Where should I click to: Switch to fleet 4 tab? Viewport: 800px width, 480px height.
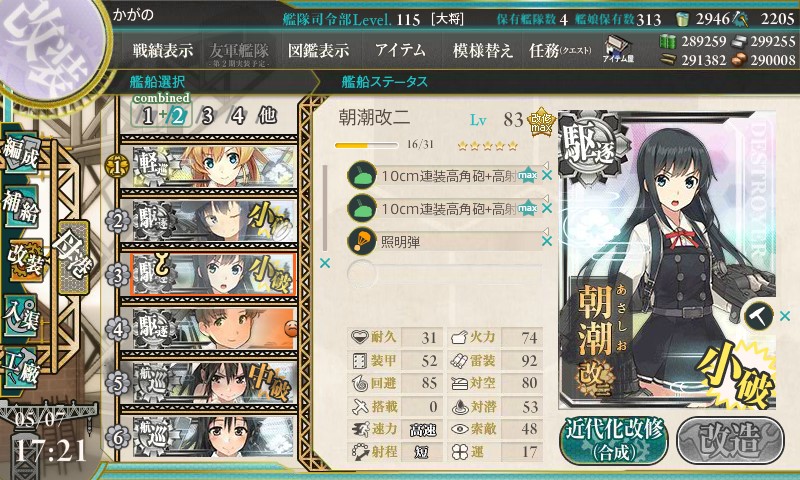point(238,116)
